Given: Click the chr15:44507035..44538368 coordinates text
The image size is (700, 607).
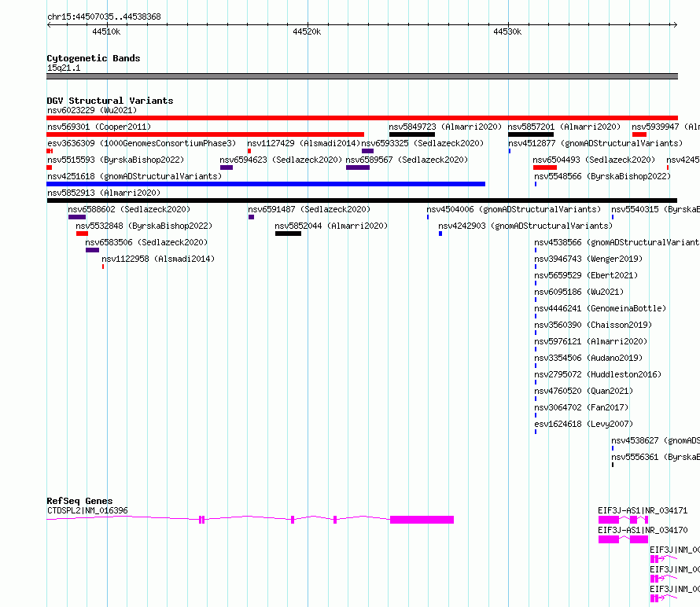Looking at the screenshot, I should click(104, 17).
